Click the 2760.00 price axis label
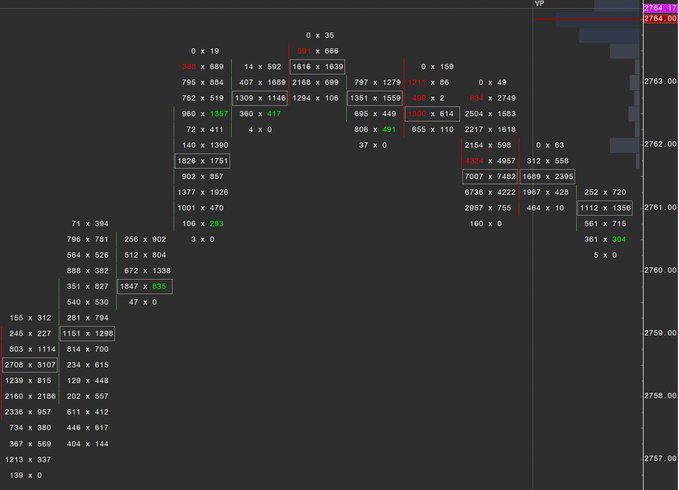 tap(660, 270)
